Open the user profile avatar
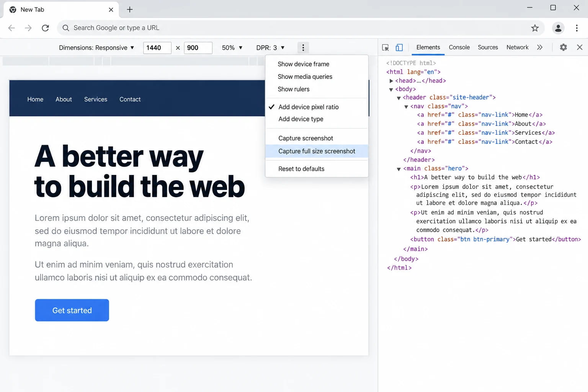Screen dimensions: 588x392 [x=558, y=28]
